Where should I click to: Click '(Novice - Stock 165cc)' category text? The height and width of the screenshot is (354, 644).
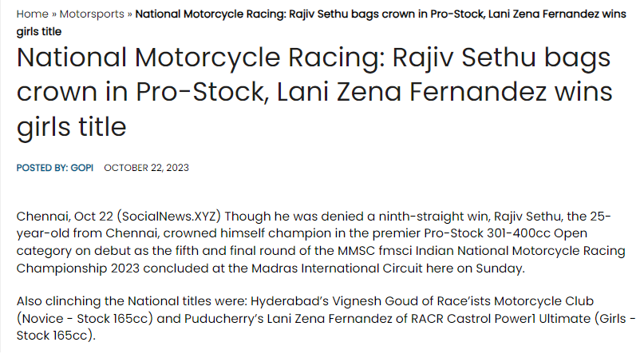pyautogui.click(x=80, y=318)
